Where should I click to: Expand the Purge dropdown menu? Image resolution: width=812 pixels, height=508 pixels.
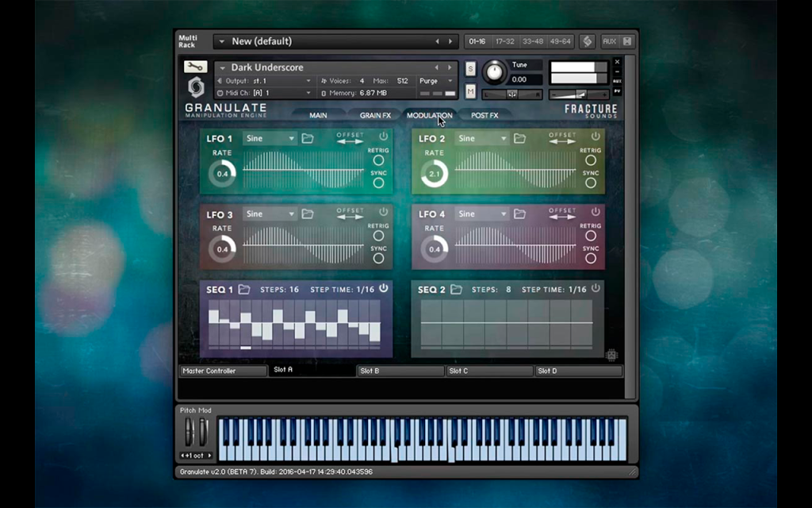click(x=436, y=81)
